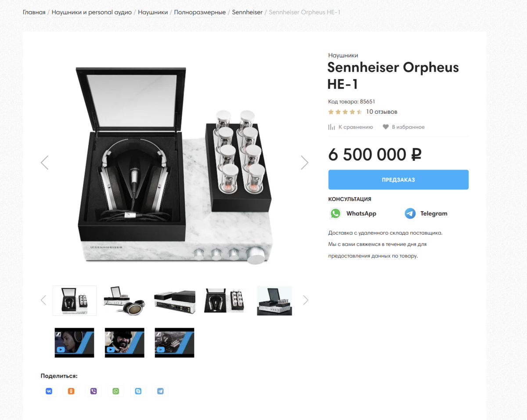Show previous main product image arrow
This screenshot has height=420, width=527.
[x=44, y=163]
